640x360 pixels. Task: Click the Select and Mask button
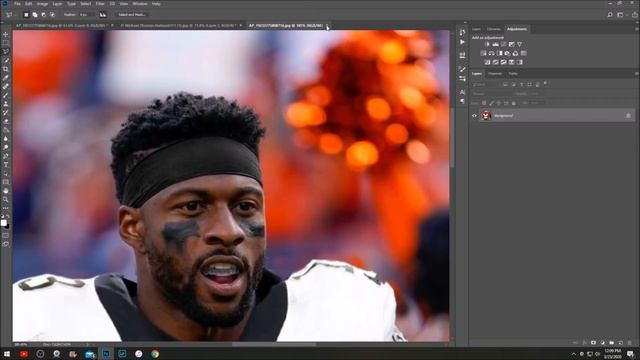click(x=131, y=15)
